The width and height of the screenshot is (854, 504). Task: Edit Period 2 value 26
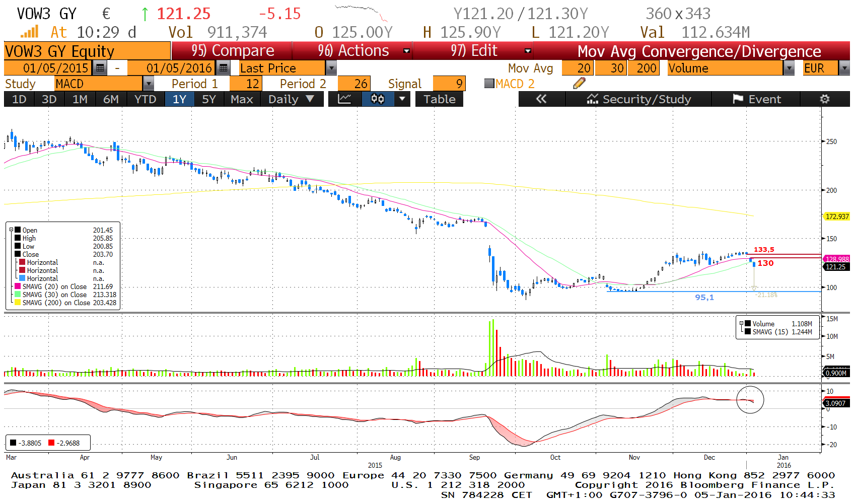point(354,84)
